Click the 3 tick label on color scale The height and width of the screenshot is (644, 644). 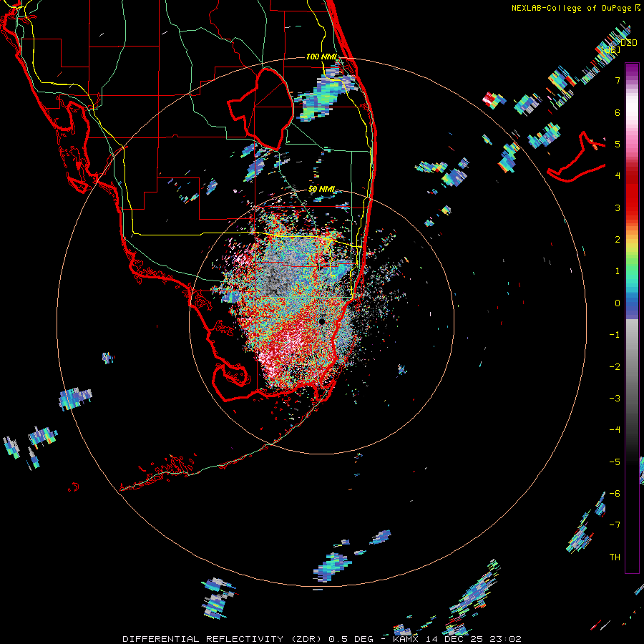tap(618, 208)
